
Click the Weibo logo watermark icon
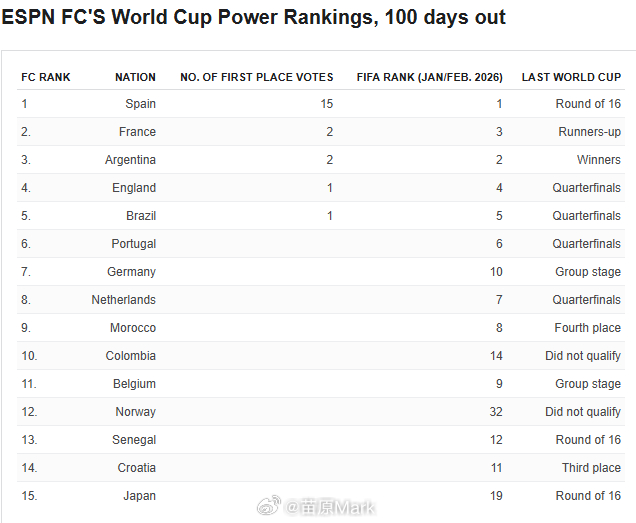click(270, 507)
